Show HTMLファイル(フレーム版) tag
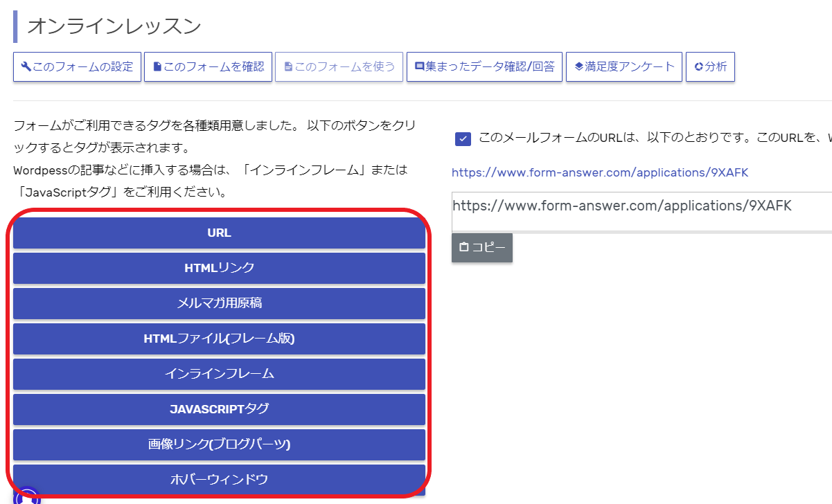The image size is (832, 504). tap(219, 339)
